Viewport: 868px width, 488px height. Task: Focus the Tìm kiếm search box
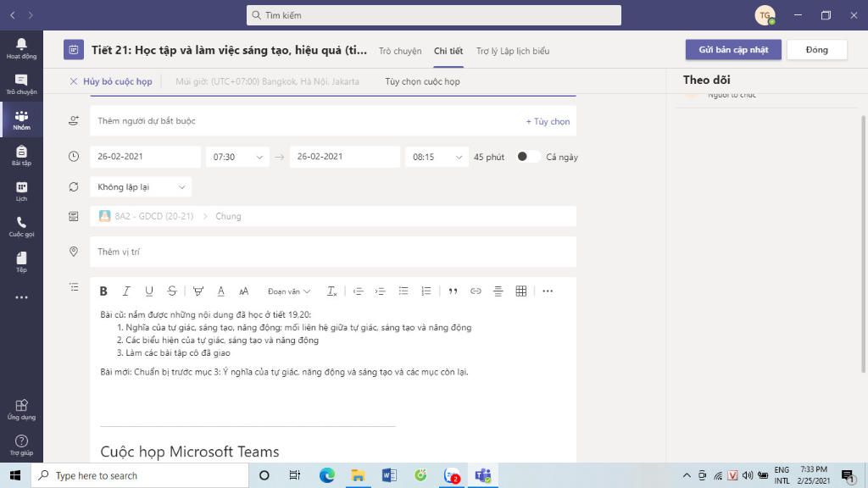point(433,15)
